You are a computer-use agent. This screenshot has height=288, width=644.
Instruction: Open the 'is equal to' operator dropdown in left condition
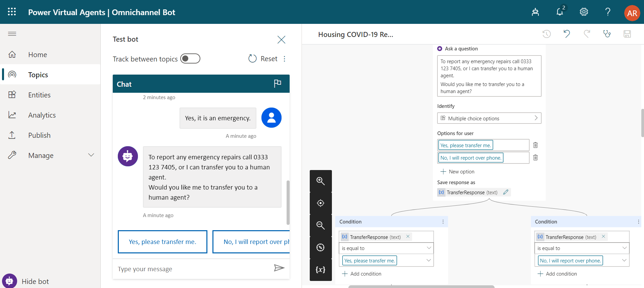pos(386,248)
